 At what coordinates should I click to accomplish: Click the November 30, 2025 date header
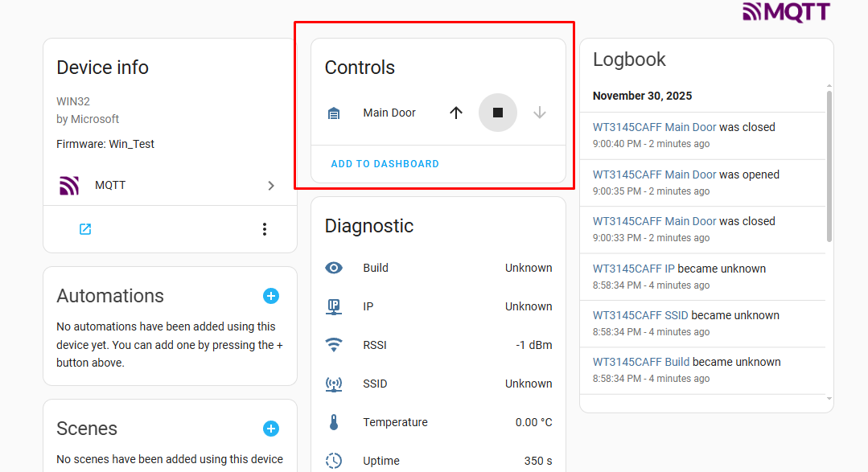pyautogui.click(x=642, y=96)
